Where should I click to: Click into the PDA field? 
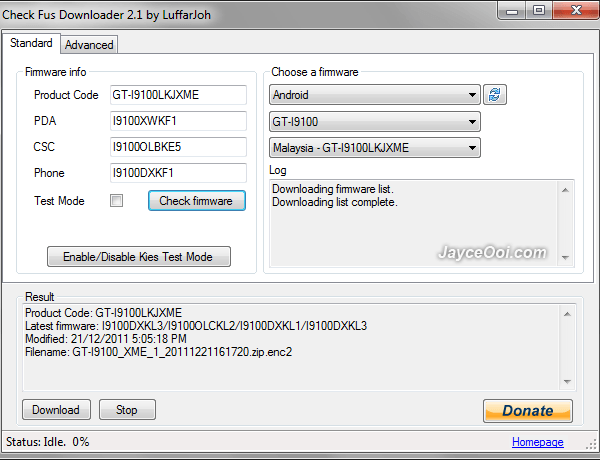click(178, 121)
